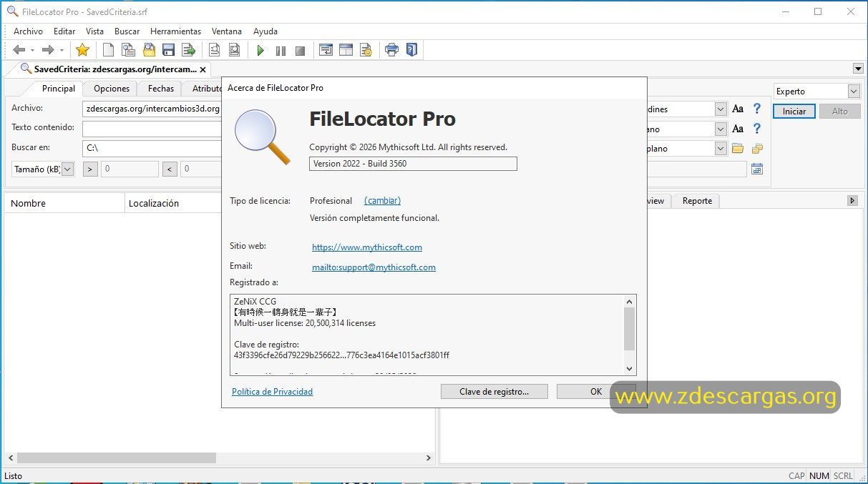Click the less-than size comparison button
868x484 pixels.
click(x=170, y=169)
